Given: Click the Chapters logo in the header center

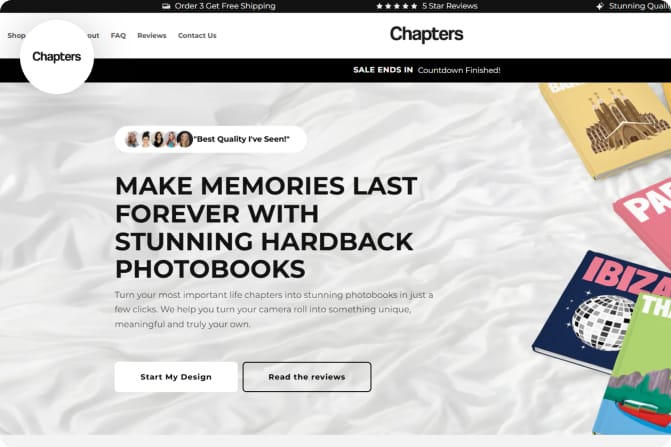Looking at the screenshot, I should coord(426,34).
